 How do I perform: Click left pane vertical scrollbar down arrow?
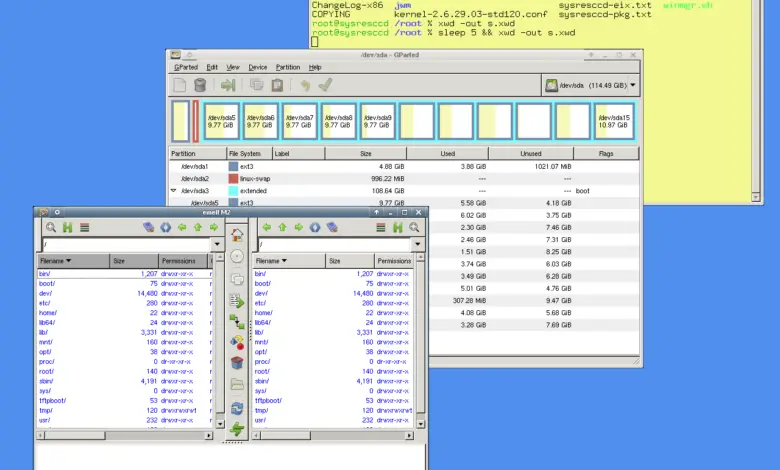click(220, 424)
